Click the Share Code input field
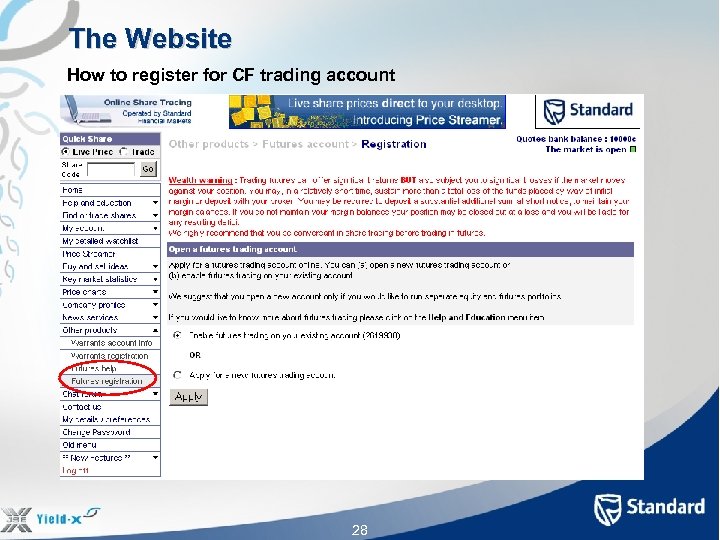 coord(111,169)
